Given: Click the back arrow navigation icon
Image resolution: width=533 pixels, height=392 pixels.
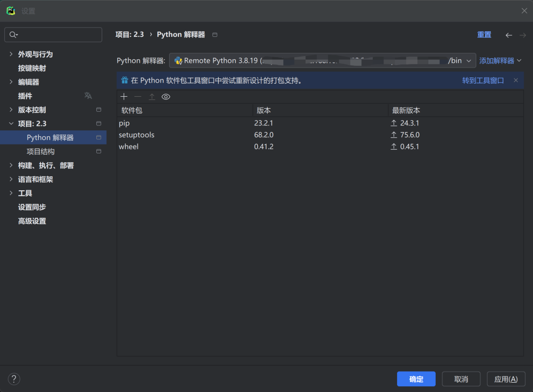Looking at the screenshot, I should coord(509,35).
